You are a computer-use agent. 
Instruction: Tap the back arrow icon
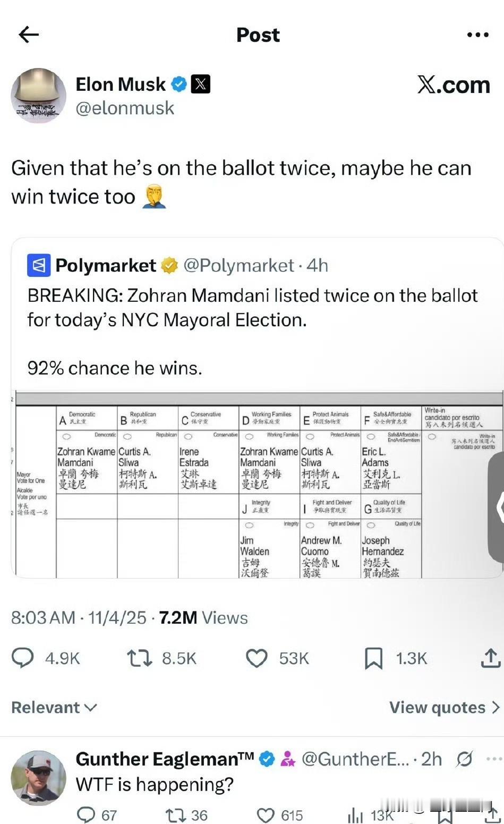29,35
